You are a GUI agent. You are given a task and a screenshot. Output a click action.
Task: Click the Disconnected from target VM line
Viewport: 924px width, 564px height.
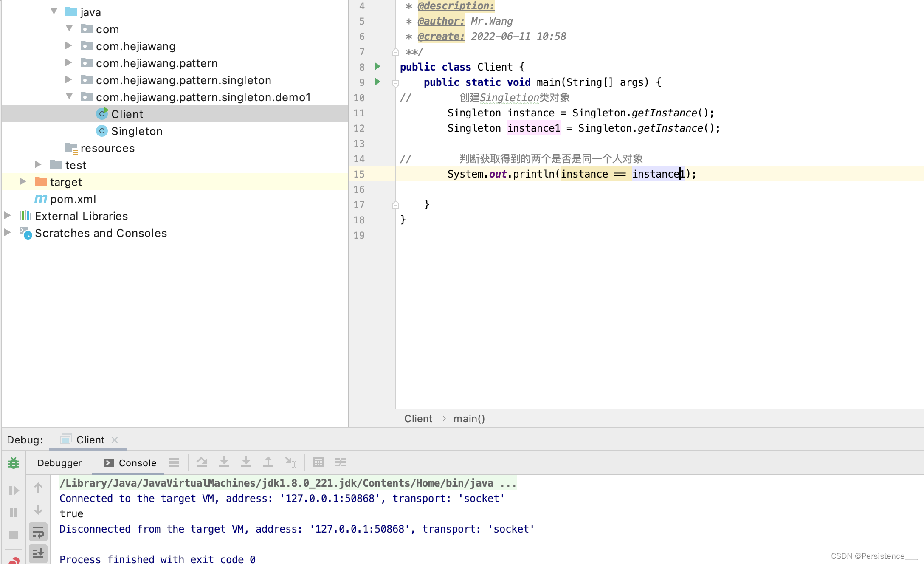(297, 529)
